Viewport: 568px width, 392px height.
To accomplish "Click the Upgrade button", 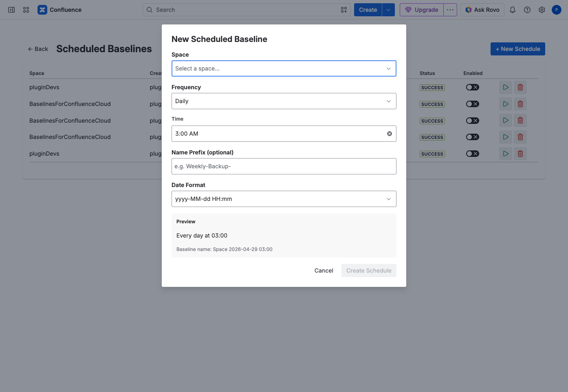I will (x=422, y=10).
